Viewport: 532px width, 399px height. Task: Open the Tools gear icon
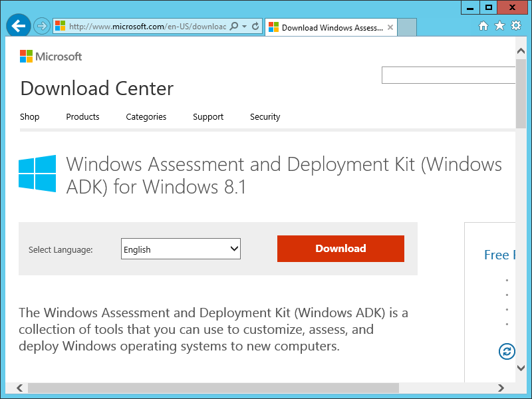(516, 27)
